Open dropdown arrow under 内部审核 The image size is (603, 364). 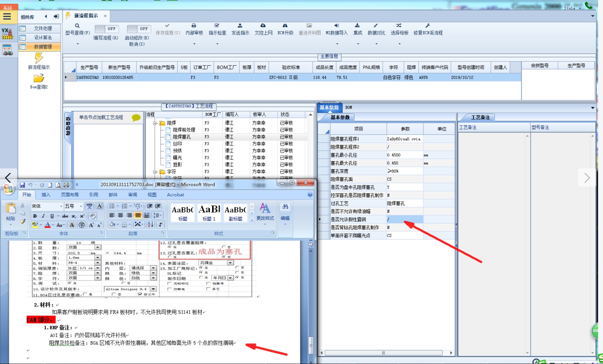click(194, 44)
